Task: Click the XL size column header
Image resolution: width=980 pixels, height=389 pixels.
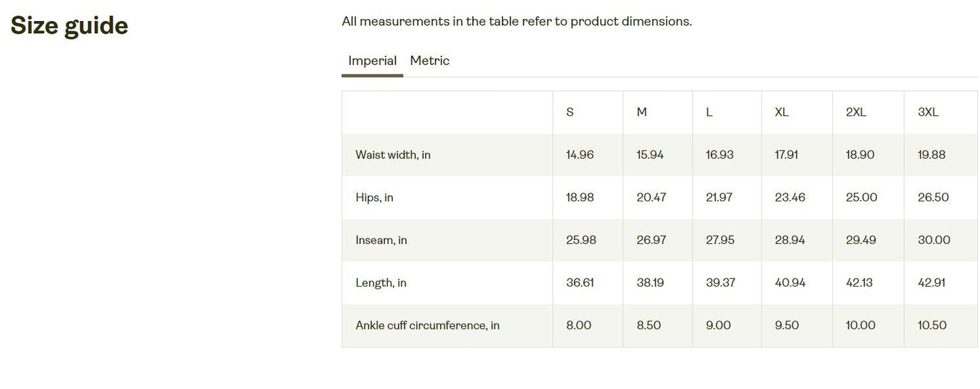Action: (781, 112)
